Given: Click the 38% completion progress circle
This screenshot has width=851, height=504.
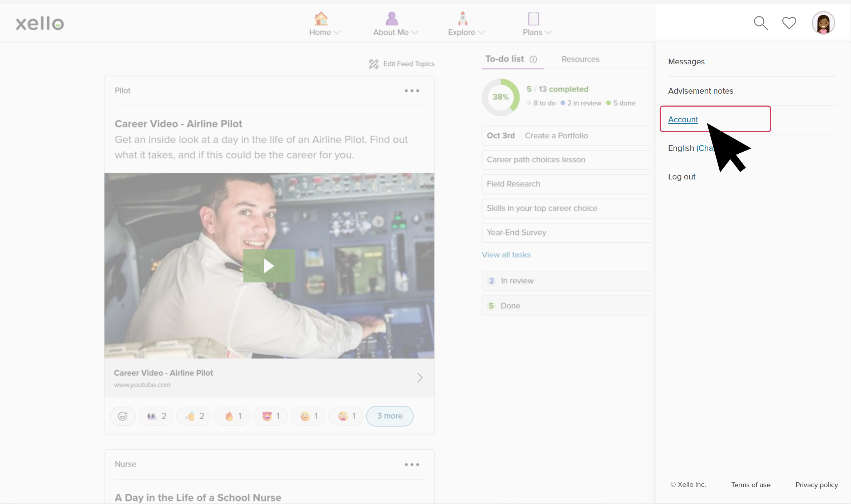Looking at the screenshot, I should coord(500,97).
